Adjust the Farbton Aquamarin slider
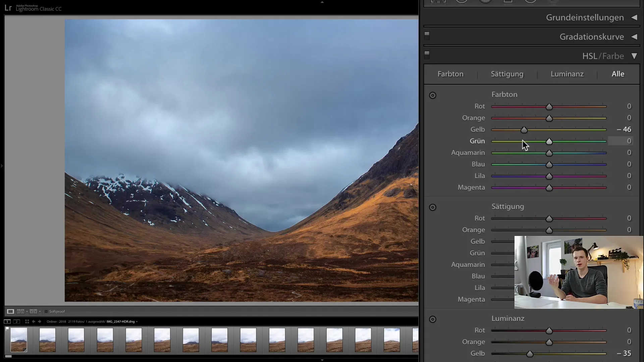The image size is (644, 362). [x=549, y=153]
